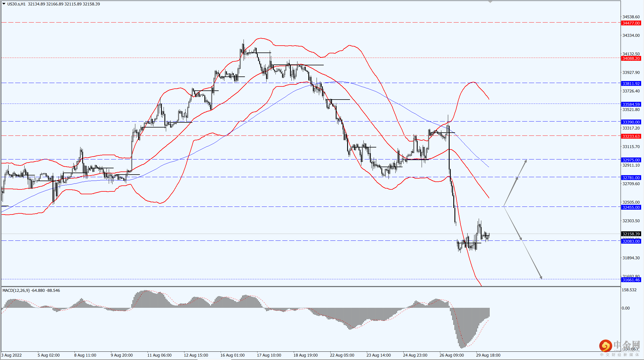Click the gray chart shift marker at the top

[490, 2]
